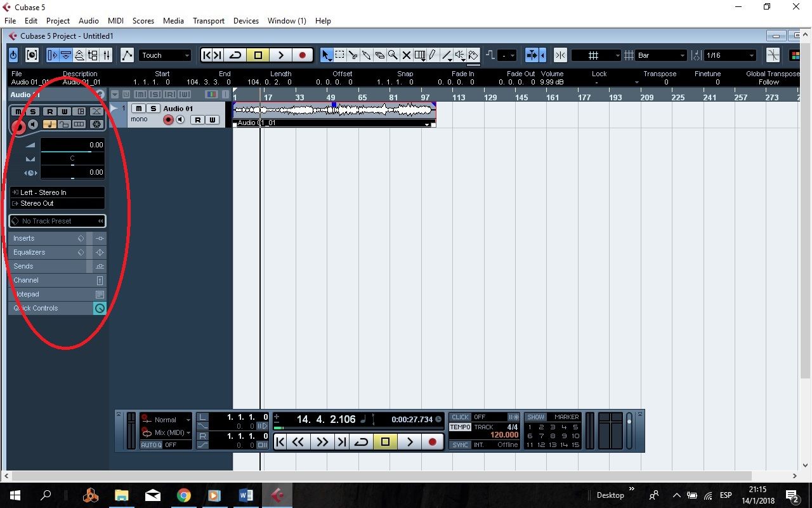Open Microsoft Word from taskbar
Image resolution: width=812 pixels, height=508 pixels.
click(x=246, y=495)
